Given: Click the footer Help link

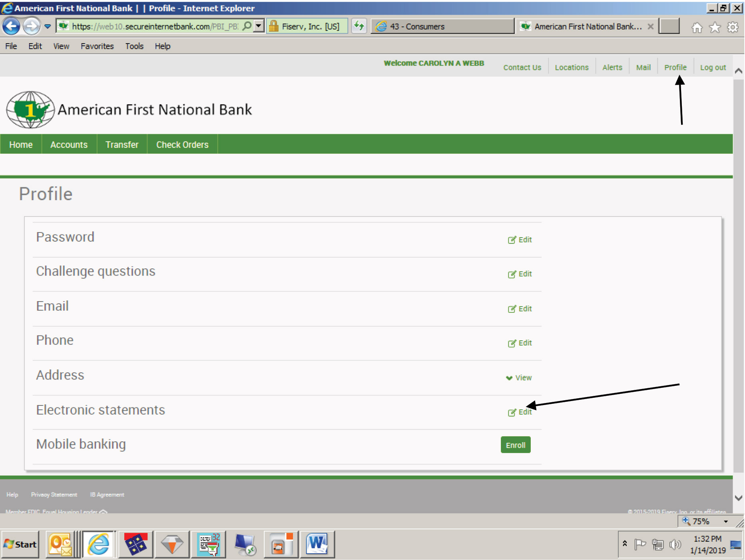Looking at the screenshot, I should tap(12, 494).
